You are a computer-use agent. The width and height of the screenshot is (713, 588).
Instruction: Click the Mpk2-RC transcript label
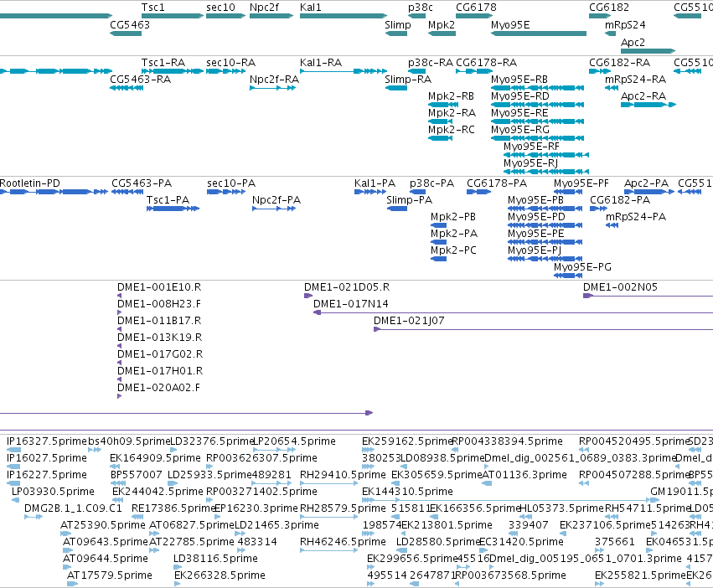click(x=451, y=130)
